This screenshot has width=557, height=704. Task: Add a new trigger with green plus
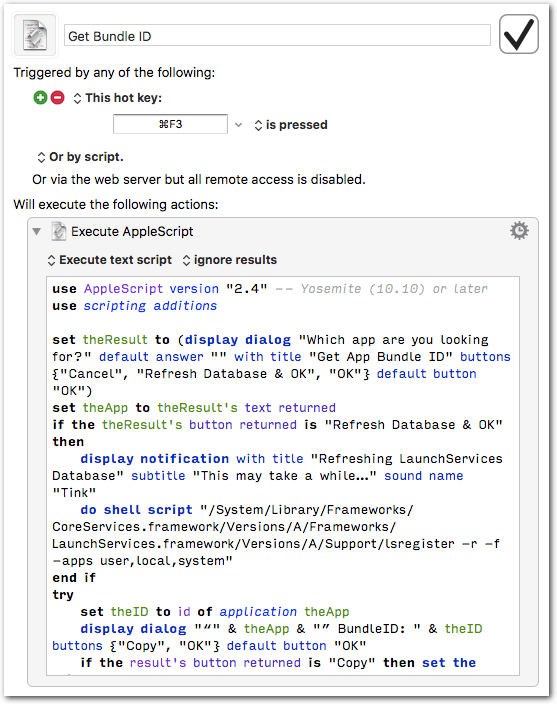point(40,97)
